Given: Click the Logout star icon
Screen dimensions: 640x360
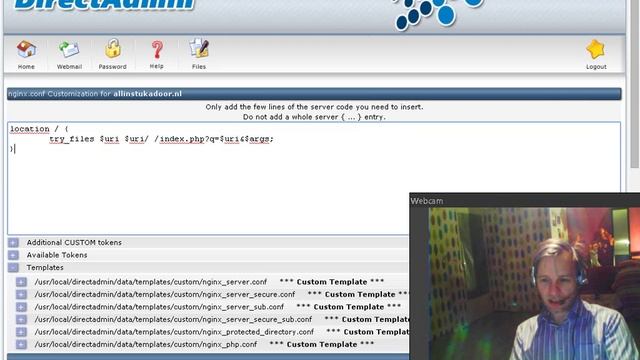Looking at the screenshot, I should (596, 49).
